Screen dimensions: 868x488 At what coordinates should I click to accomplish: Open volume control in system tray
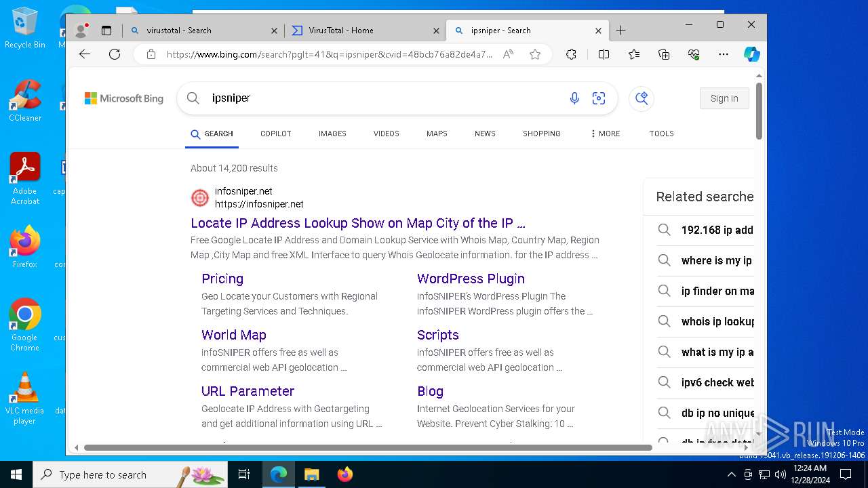point(781,474)
